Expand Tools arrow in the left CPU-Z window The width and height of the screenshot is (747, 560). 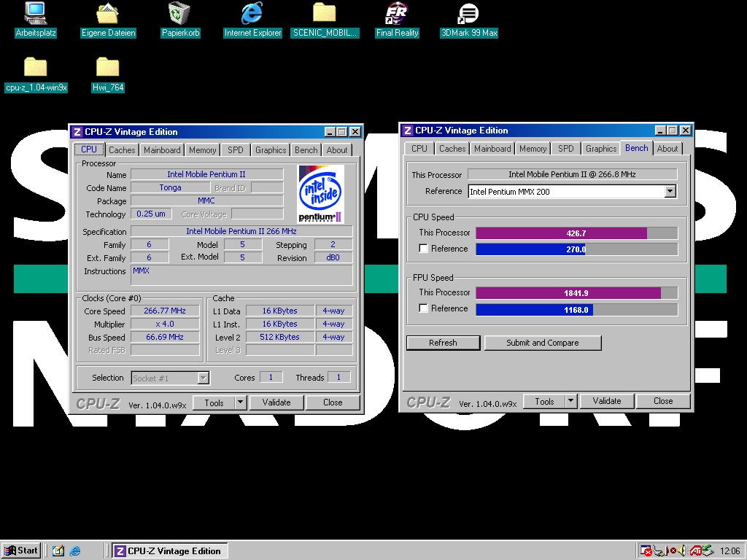240,402
